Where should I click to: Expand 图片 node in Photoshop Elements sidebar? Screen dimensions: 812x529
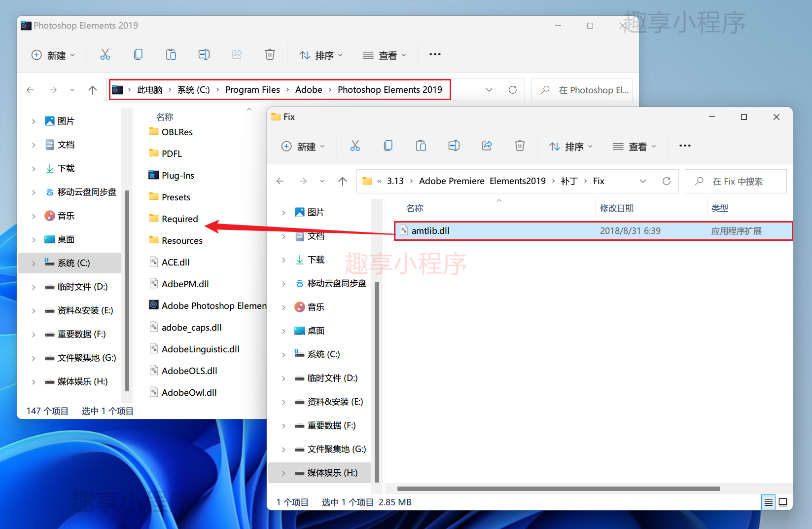(x=34, y=121)
